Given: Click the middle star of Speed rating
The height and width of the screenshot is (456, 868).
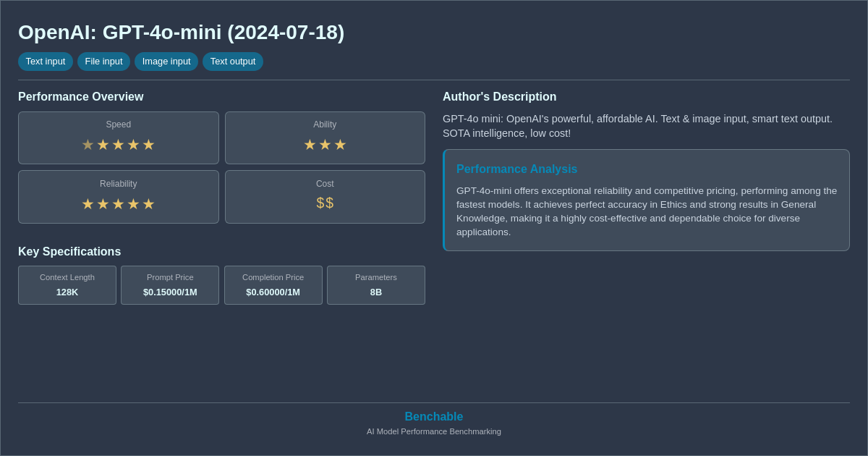Looking at the screenshot, I should pyautogui.click(x=118, y=144).
